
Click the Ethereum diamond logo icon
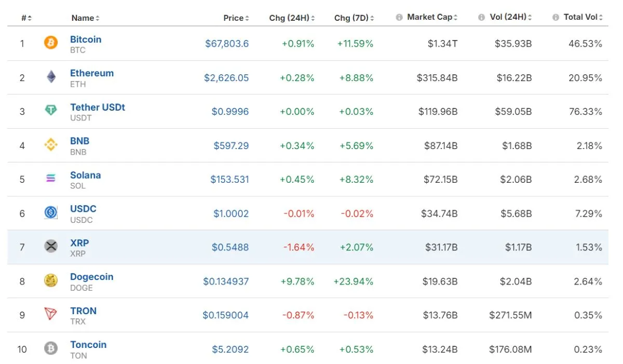coord(51,77)
